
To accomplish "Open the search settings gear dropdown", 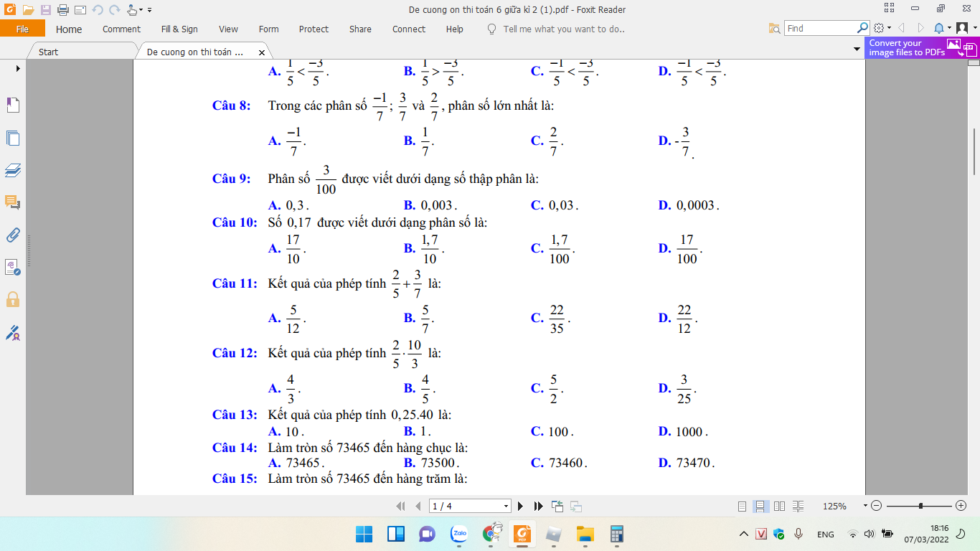I will 882,28.
